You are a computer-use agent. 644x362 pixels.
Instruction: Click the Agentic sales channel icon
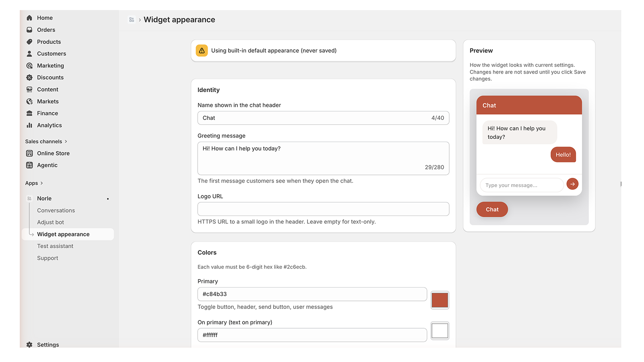(x=29, y=165)
